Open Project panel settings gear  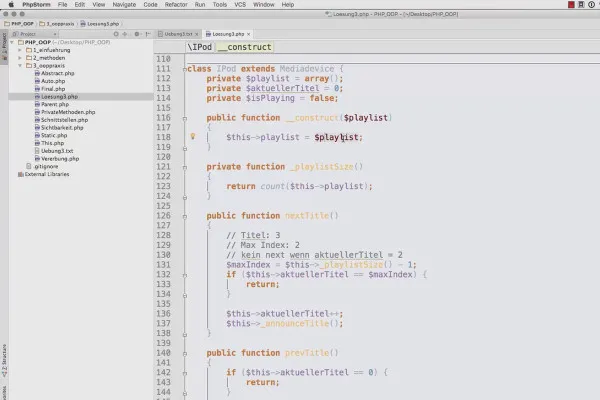[x=137, y=34]
